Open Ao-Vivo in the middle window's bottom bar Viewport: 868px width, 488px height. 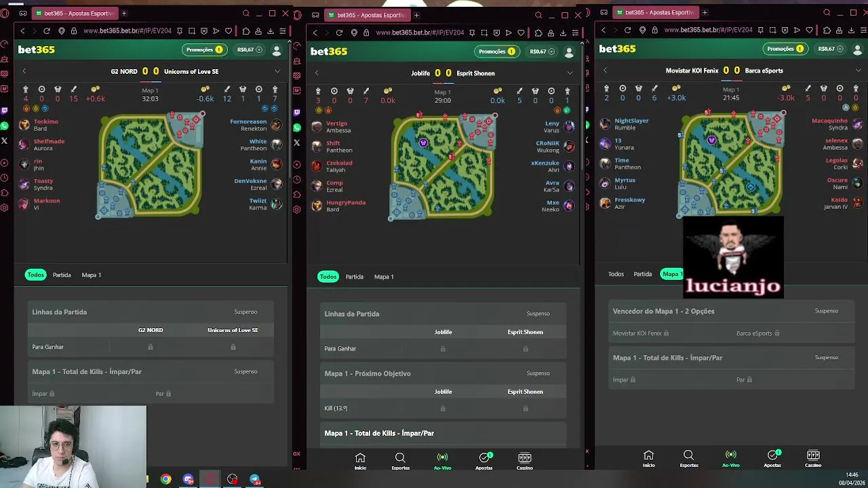[x=442, y=461]
